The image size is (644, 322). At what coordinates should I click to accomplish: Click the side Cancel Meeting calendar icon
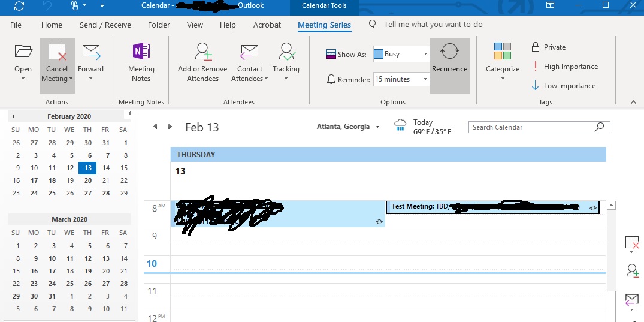coord(632,242)
